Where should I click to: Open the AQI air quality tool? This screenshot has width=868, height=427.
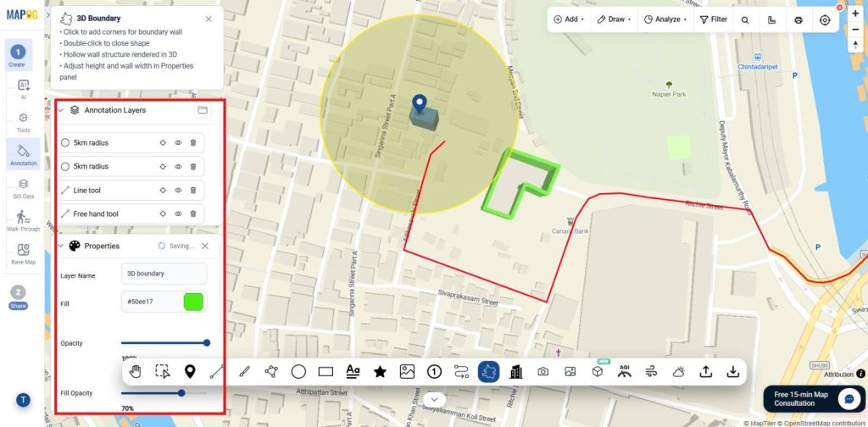click(x=625, y=371)
